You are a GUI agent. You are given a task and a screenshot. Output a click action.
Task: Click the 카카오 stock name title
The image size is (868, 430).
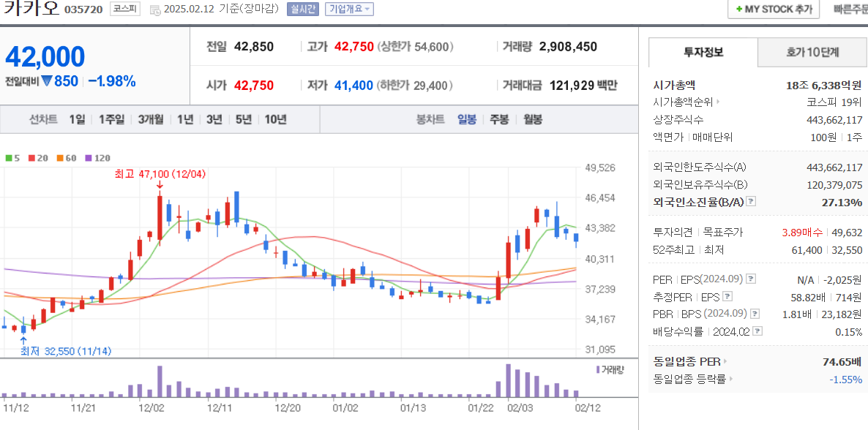(31, 8)
